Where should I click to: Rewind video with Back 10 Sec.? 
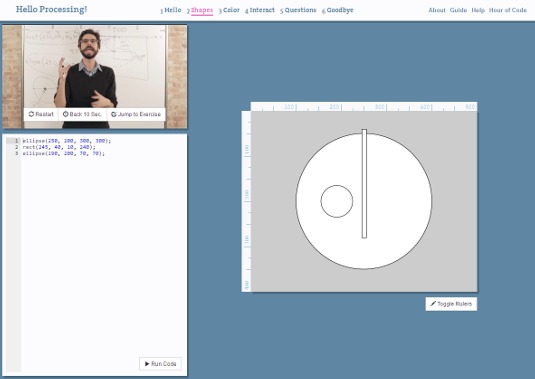point(82,114)
